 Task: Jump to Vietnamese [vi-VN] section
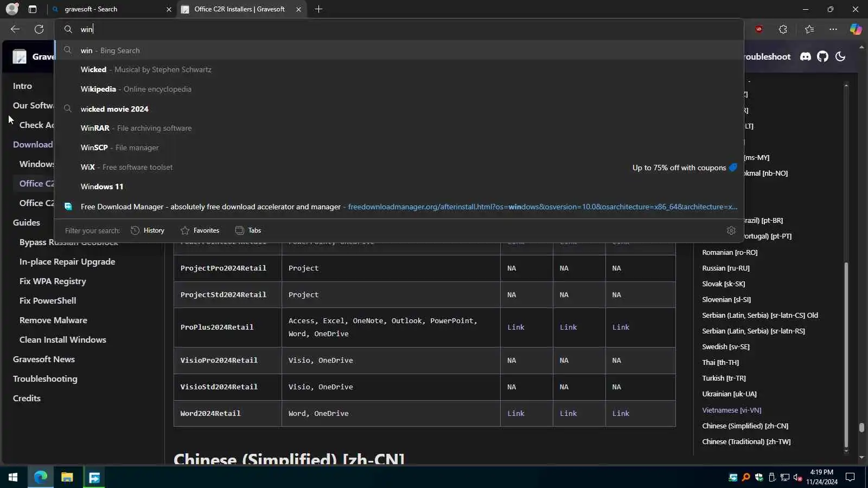(x=732, y=410)
